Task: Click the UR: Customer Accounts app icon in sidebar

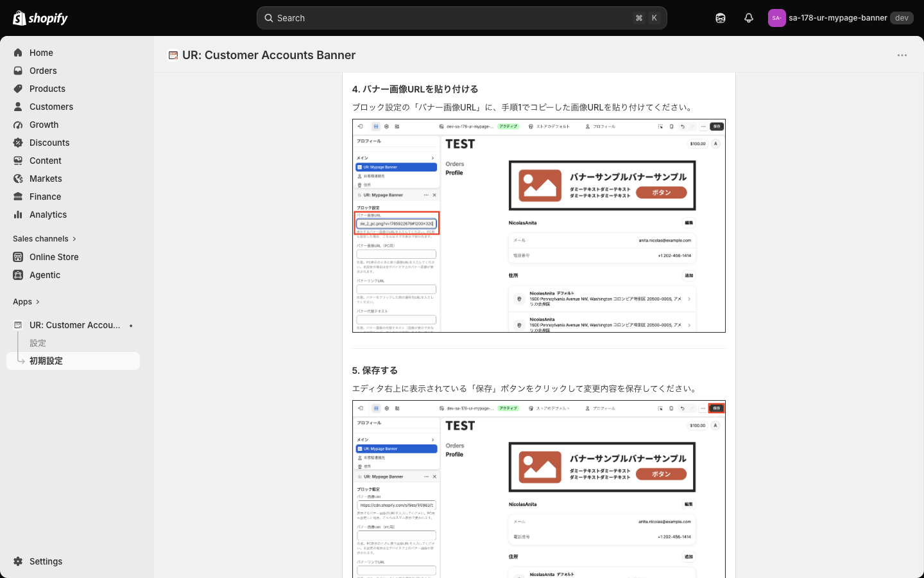Action: click(x=18, y=325)
